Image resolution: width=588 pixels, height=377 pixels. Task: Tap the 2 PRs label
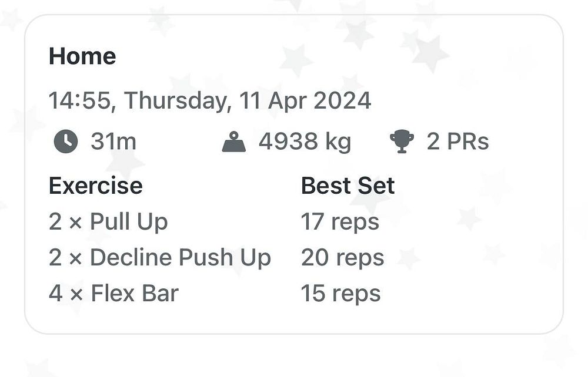pos(458,142)
